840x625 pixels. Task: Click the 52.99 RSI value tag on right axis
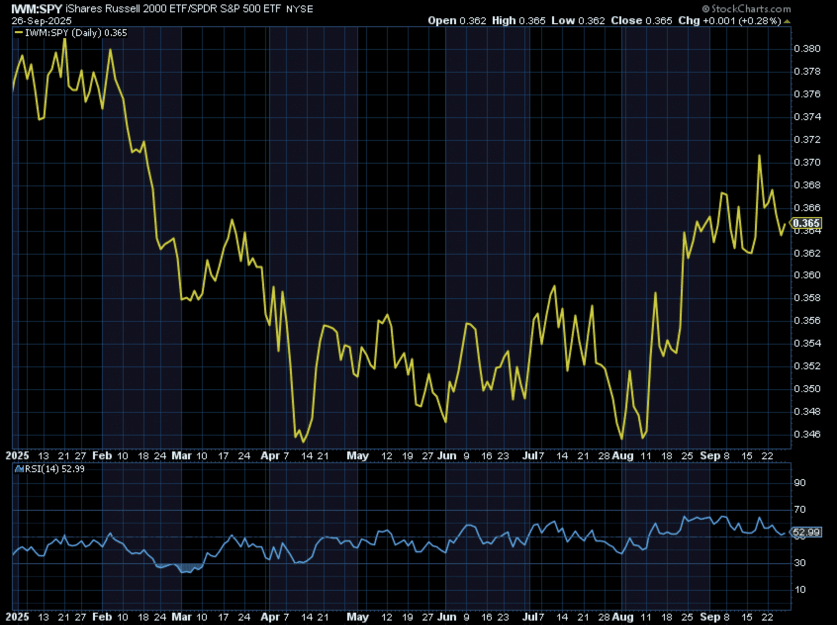(806, 533)
